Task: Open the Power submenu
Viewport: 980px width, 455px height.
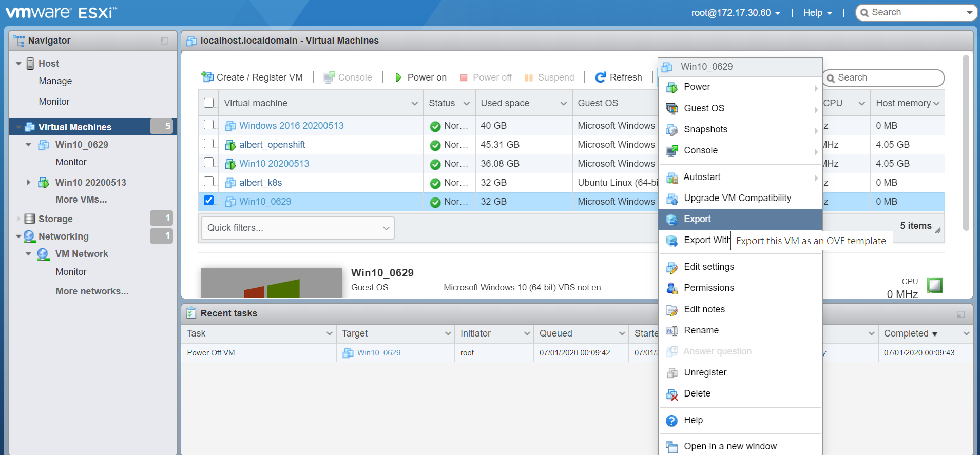Action: pyautogui.click(x=740, y=87)
